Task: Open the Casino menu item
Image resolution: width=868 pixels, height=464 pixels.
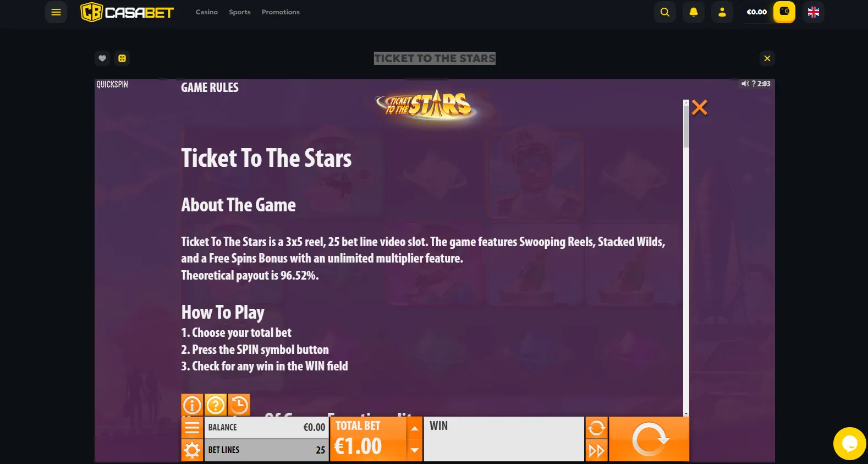Action: tap(207, 12)
